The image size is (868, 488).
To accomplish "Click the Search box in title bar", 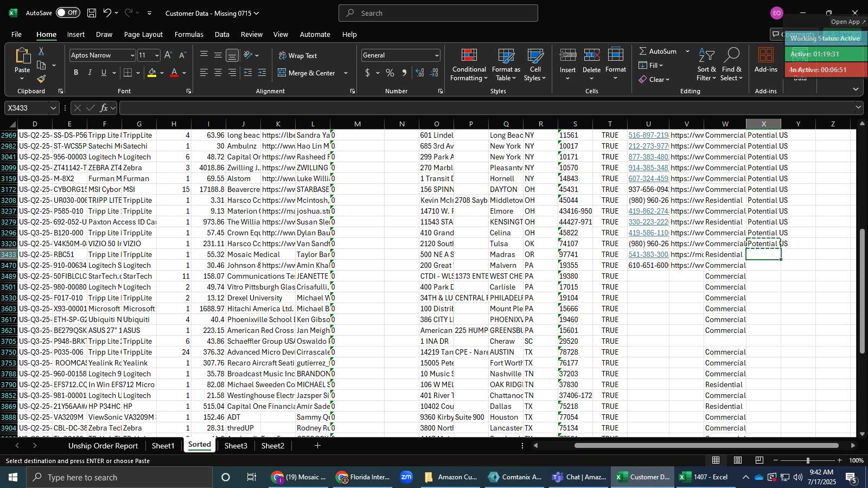I will click(438, 13).
